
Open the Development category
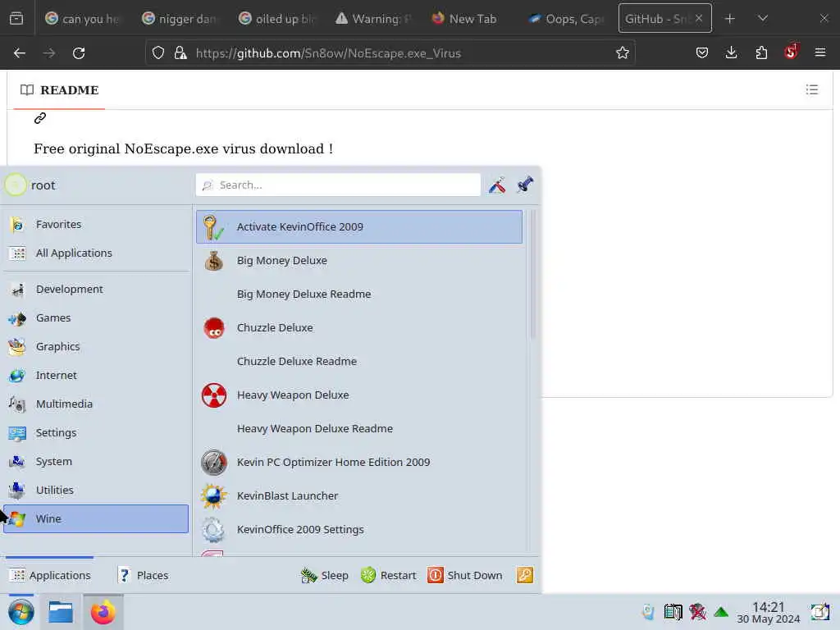96,290
